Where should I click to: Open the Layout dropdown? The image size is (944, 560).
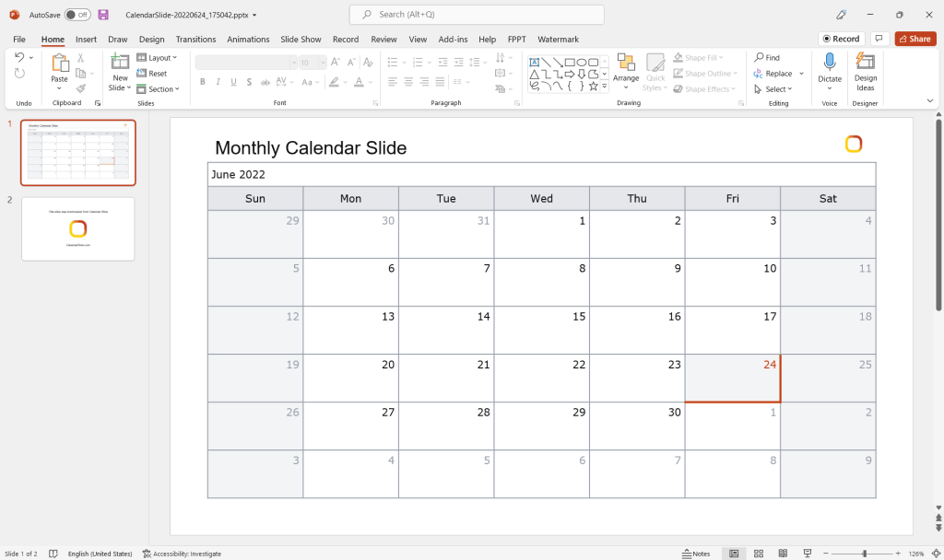[159, 56]
